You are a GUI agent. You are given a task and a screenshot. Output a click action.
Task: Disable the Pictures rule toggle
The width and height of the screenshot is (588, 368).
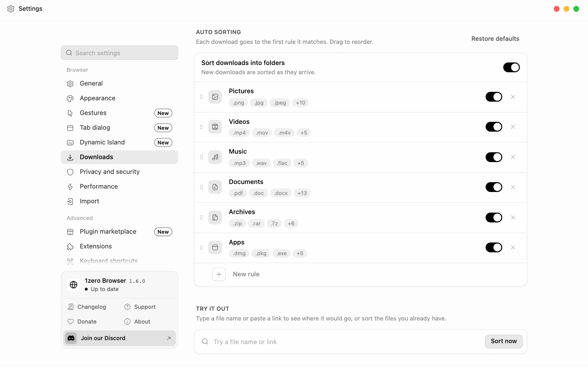[494, 97]
